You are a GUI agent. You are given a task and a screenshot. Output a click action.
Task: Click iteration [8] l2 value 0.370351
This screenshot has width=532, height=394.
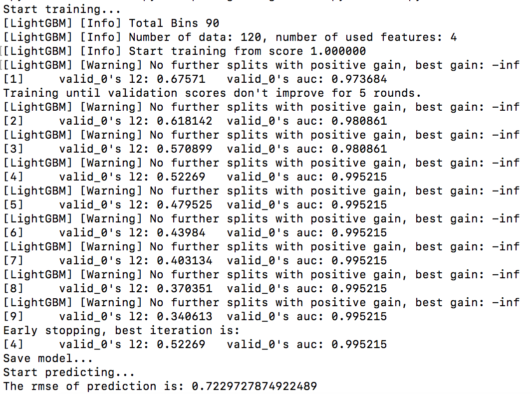click(x=184, y=288)
